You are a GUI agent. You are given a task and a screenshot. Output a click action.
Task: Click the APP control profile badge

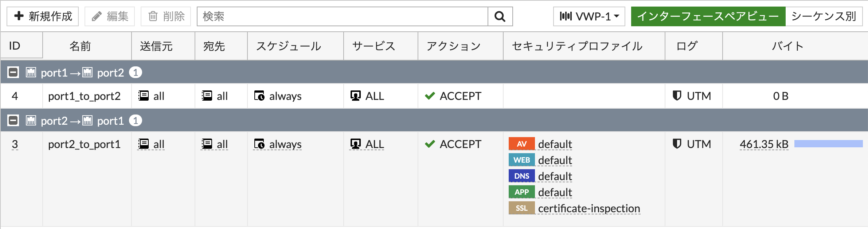click(521, 192)
